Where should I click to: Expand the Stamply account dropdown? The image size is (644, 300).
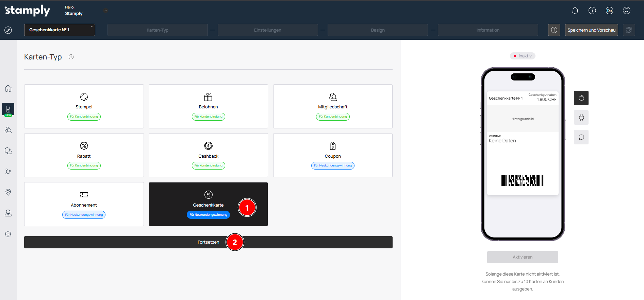pyautogui.click(x=105, y=11)
